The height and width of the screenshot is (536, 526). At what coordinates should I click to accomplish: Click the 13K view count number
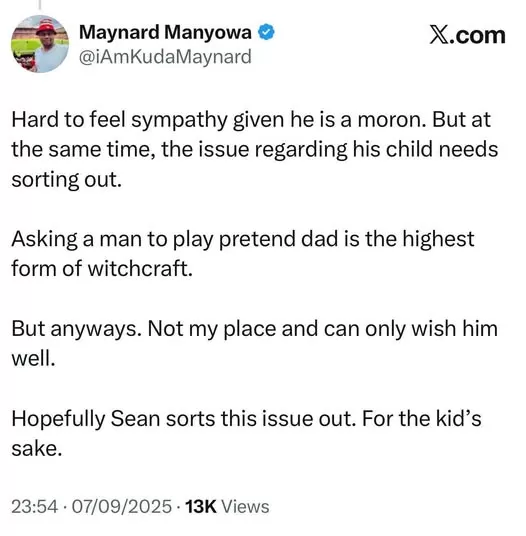pos(201,506)
